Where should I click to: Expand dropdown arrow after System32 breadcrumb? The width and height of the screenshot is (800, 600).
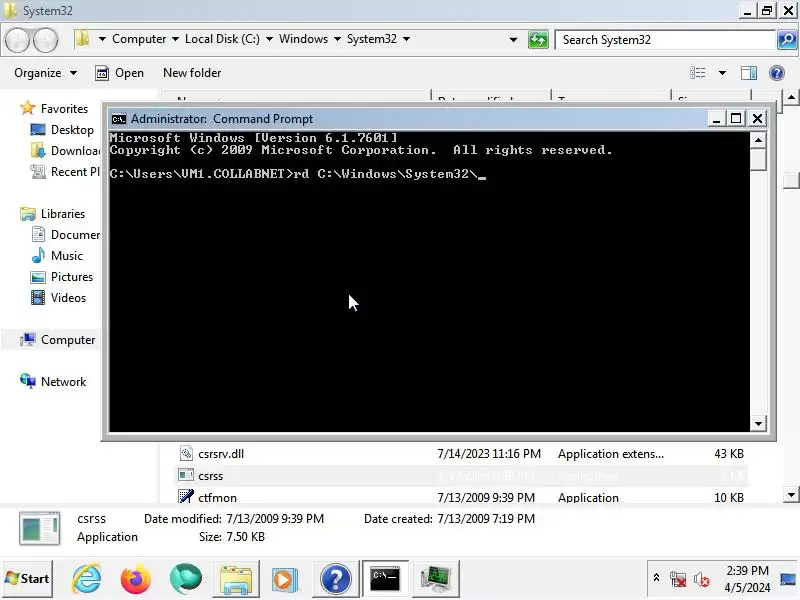point(406,39)
